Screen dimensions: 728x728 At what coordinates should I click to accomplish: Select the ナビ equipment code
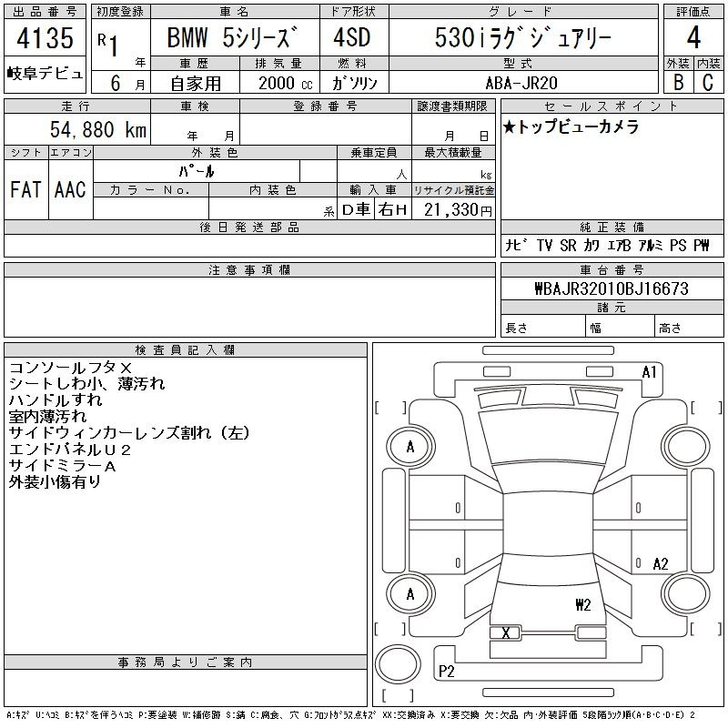click(516, 245)
